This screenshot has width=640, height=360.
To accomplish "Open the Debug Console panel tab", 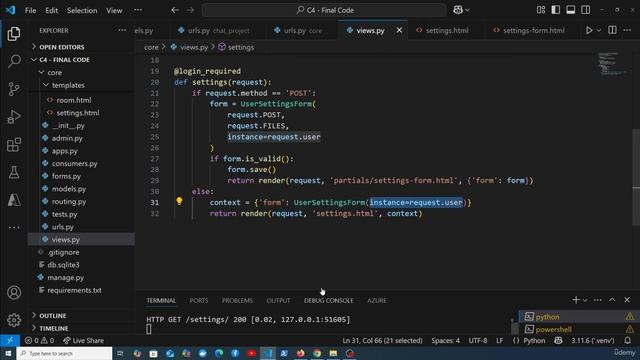I will pyautogui.click(x=329, y=300).
